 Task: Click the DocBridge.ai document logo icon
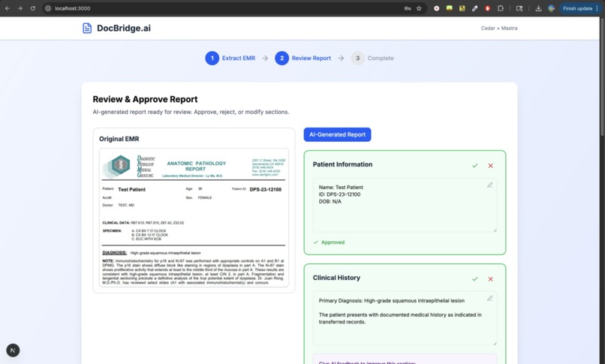87,29
